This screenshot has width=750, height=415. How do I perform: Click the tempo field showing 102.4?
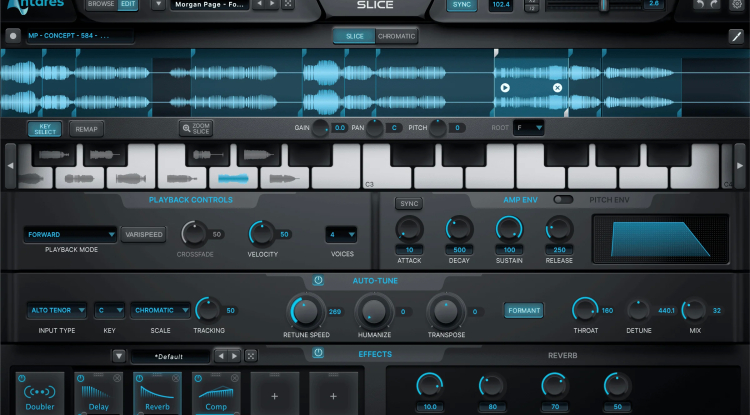[501, 5]
